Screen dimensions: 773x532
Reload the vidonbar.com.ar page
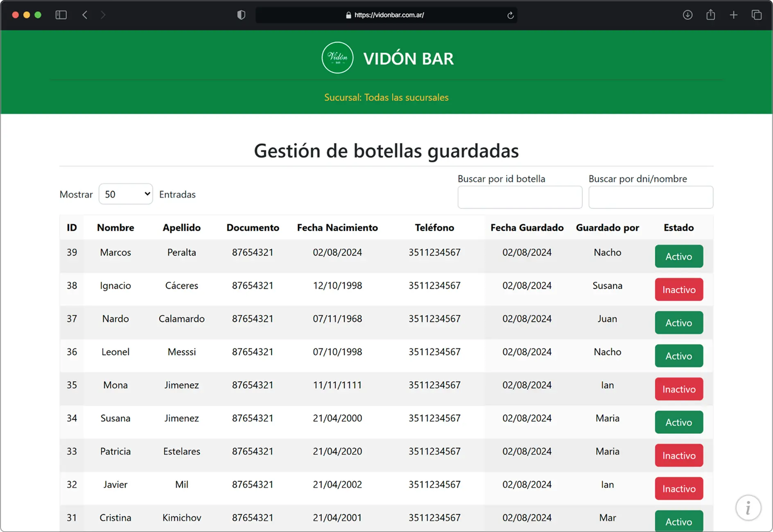tap(510, 15)
